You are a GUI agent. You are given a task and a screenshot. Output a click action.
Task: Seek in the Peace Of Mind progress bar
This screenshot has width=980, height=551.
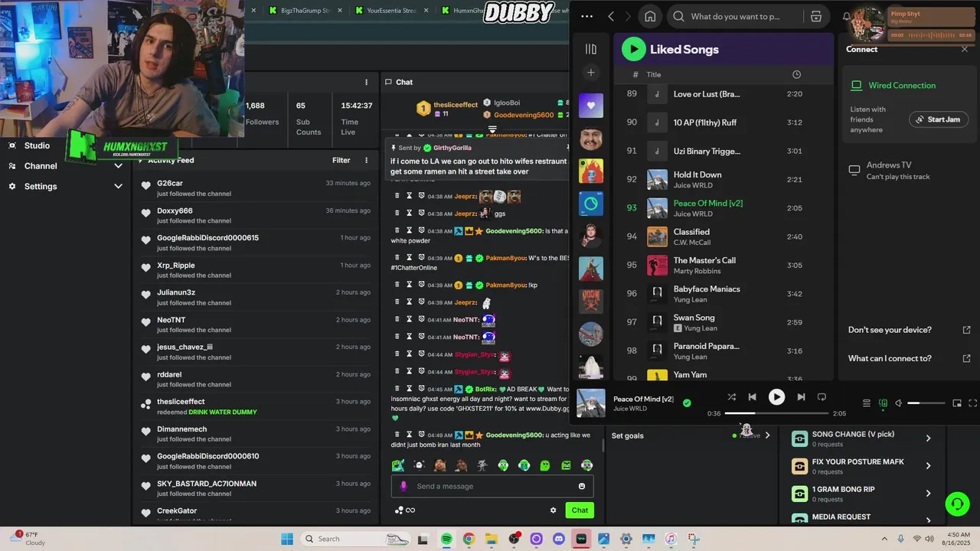point(776,413)
